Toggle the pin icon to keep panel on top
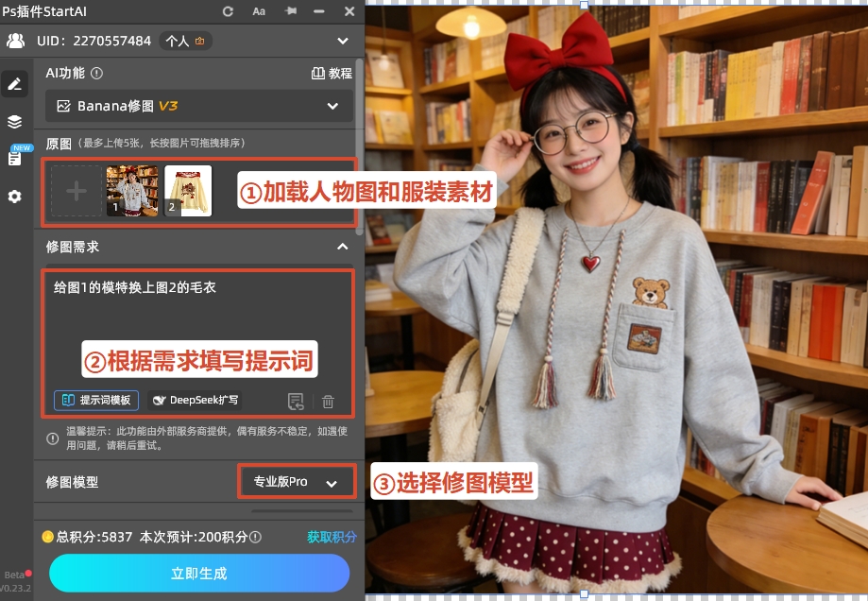 tap(289, 12)
